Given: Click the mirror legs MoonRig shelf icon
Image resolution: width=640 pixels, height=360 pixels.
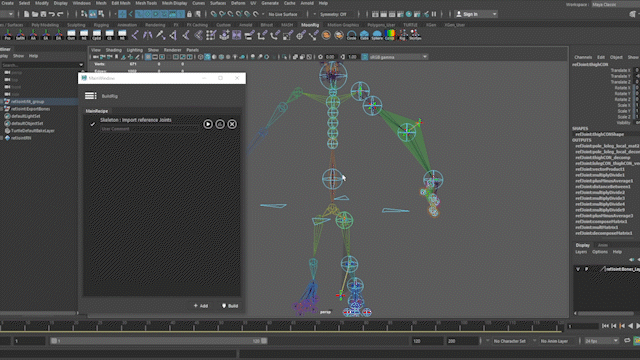Looking at the screenshot, I should click(x=147, y=36).
